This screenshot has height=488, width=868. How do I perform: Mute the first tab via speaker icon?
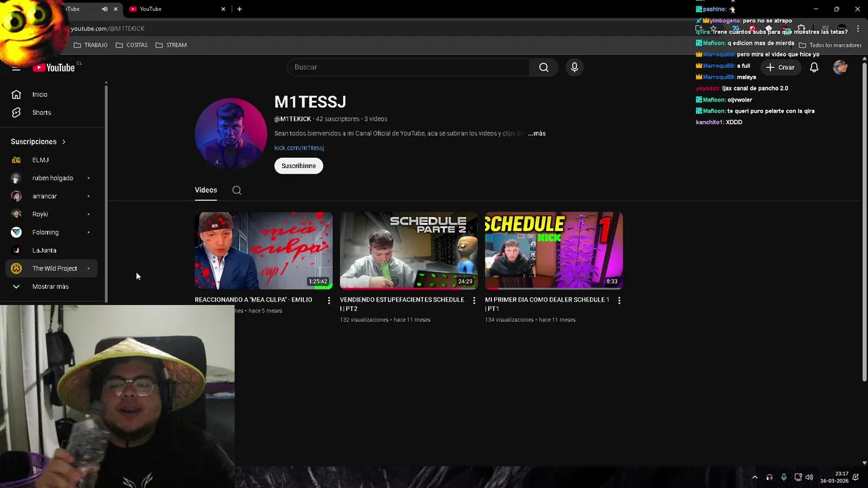click(104, 9)
